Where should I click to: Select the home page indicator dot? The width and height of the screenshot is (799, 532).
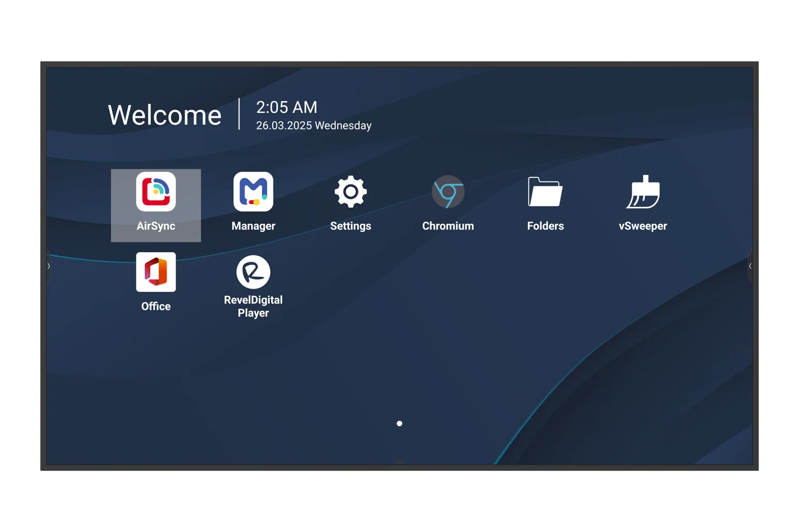click(399, 423)
